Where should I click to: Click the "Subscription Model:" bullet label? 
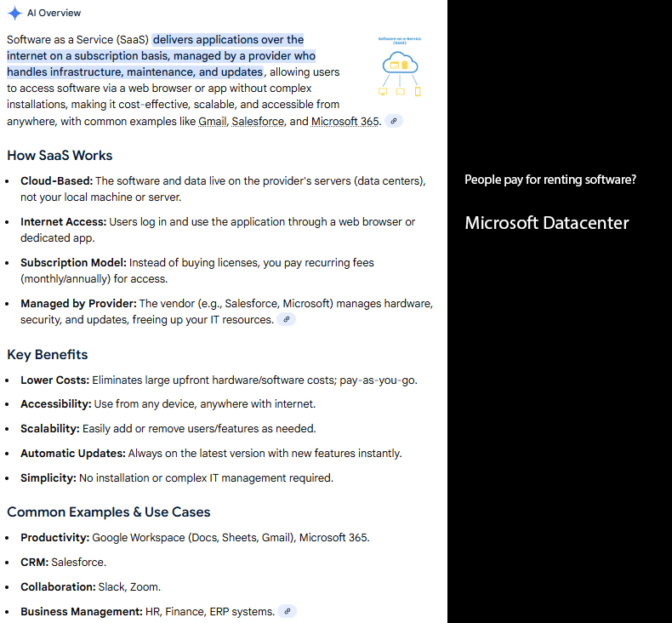click(73, 263)
